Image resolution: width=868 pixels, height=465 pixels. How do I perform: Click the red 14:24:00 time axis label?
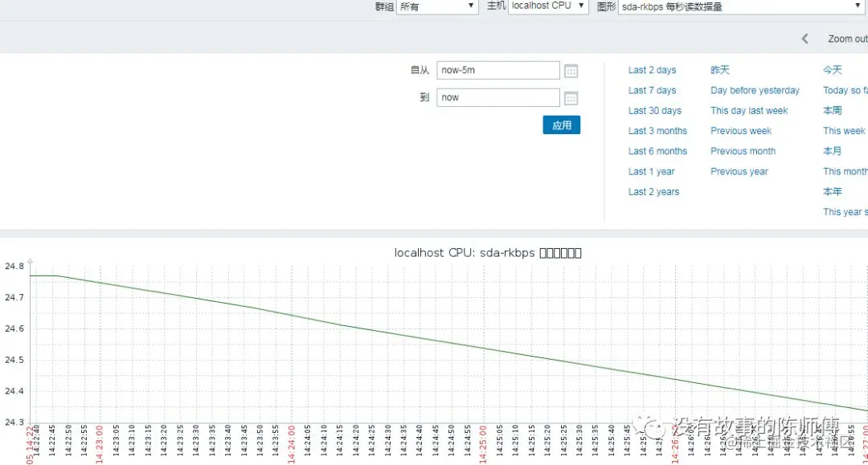coord(291,445)
